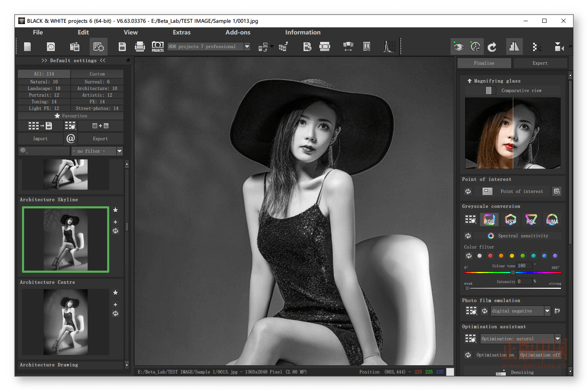Image resolution: width=588 pixels, height=391 pixels.
Task: Select the HSL greyscale conversion icon
Action: click(531, 220)
